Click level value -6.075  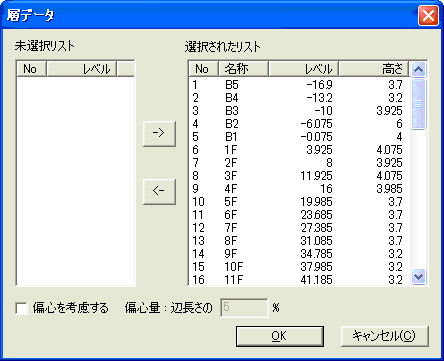[316, 124]
